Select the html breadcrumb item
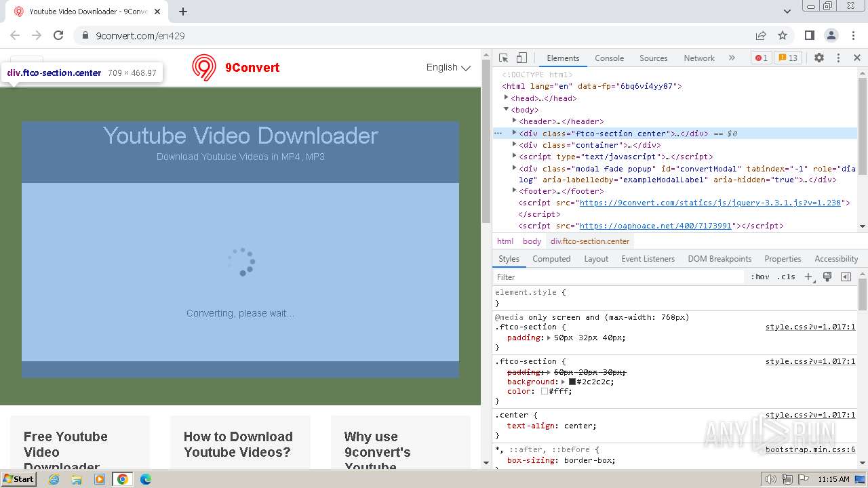The height and width of the screenshot is (488, 868). click(505, 241)
